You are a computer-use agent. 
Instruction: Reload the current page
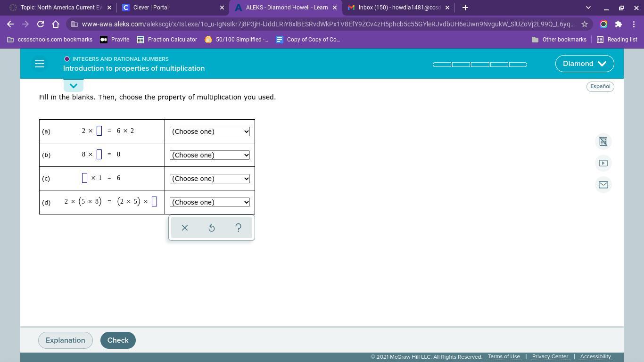click(41, 24)
